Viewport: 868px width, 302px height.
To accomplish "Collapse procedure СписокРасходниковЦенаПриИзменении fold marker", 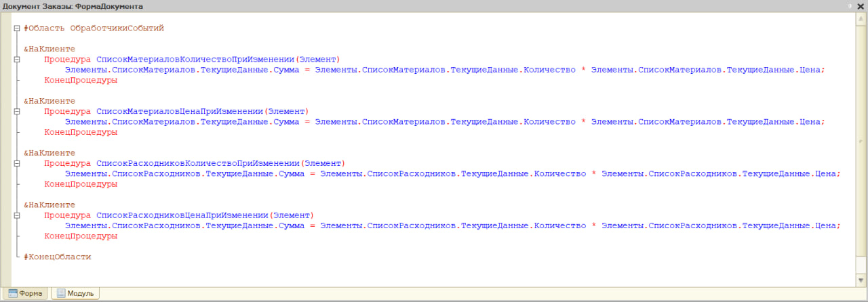I will [16, 216].
